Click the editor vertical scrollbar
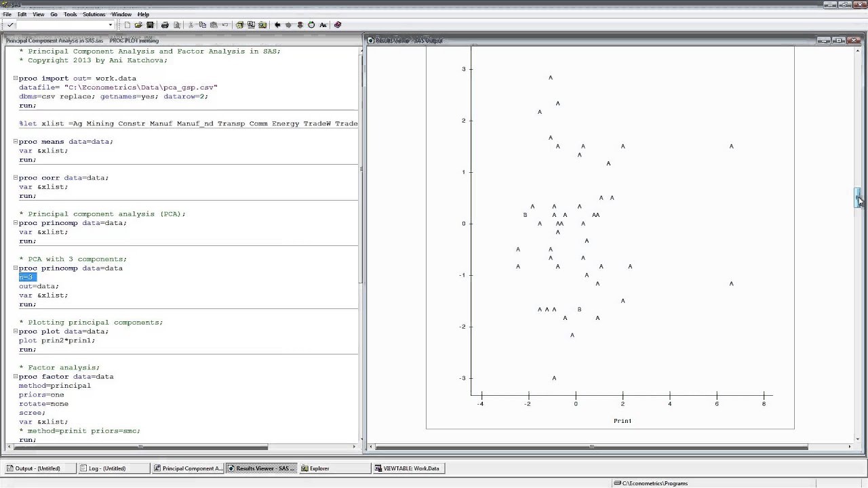 pos(361,169)
